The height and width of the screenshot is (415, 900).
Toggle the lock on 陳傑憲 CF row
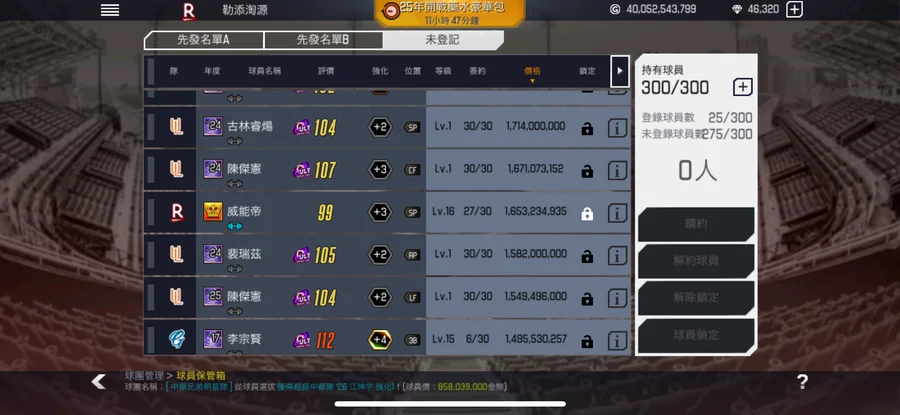click(587, 171)
